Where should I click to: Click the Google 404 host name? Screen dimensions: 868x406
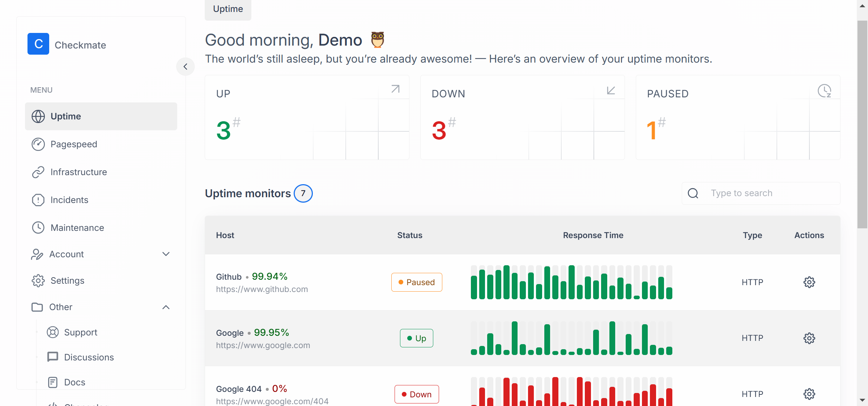[x=239, y=389]
